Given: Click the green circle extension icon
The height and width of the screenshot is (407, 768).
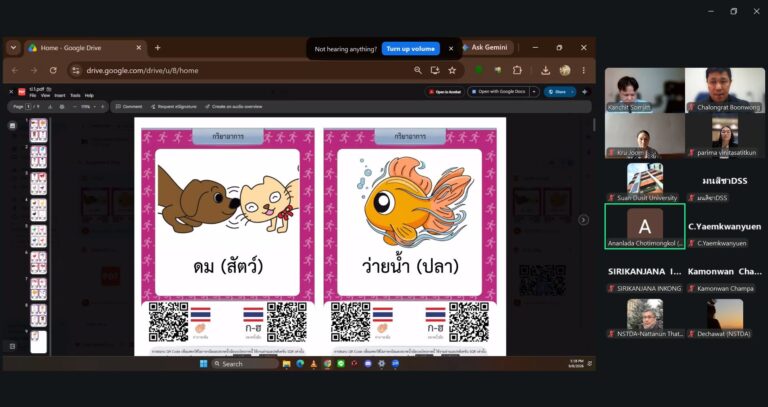Looking at the screenshot, I should [x=480, y=70].
